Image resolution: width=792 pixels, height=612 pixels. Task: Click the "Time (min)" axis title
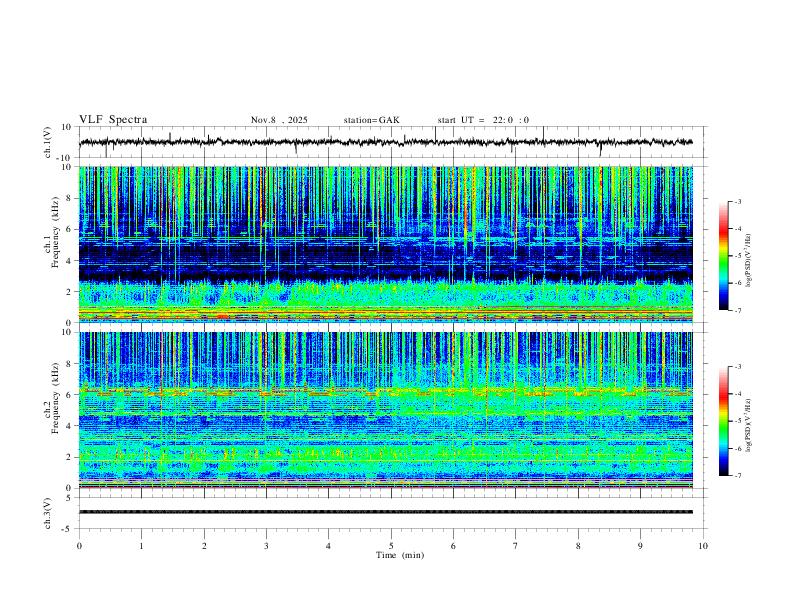coord(400,555)
